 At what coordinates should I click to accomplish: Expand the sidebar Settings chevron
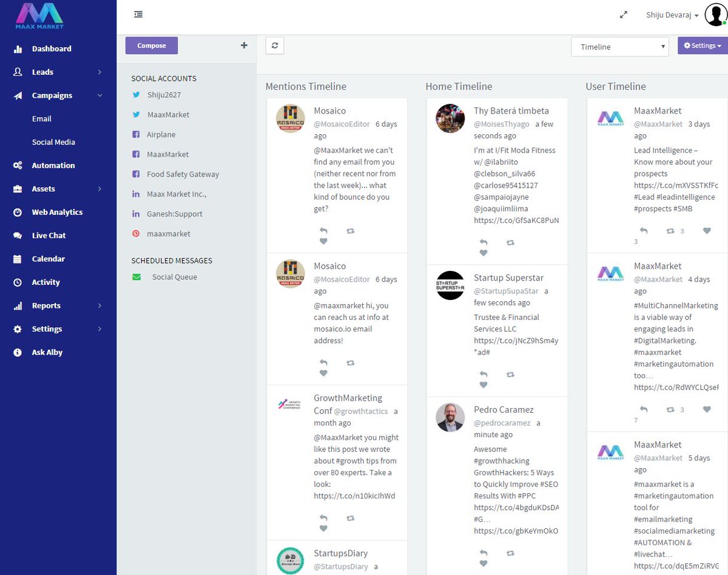pos(99,329)
